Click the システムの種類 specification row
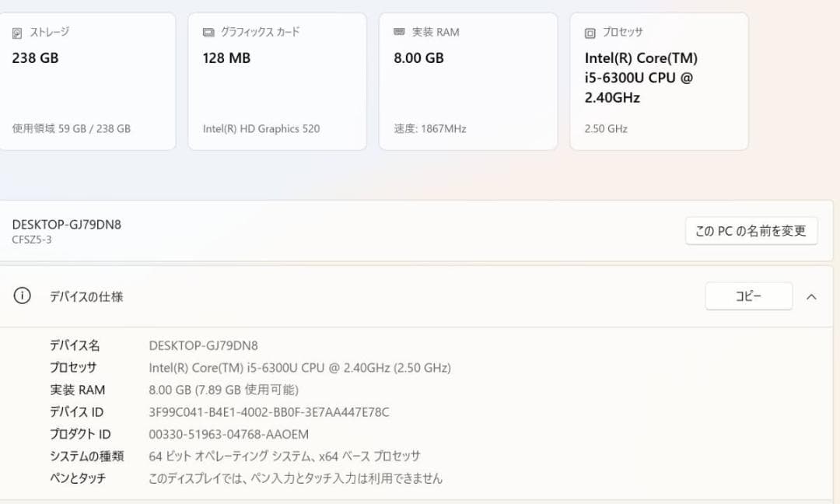 [x=233, y=457]
